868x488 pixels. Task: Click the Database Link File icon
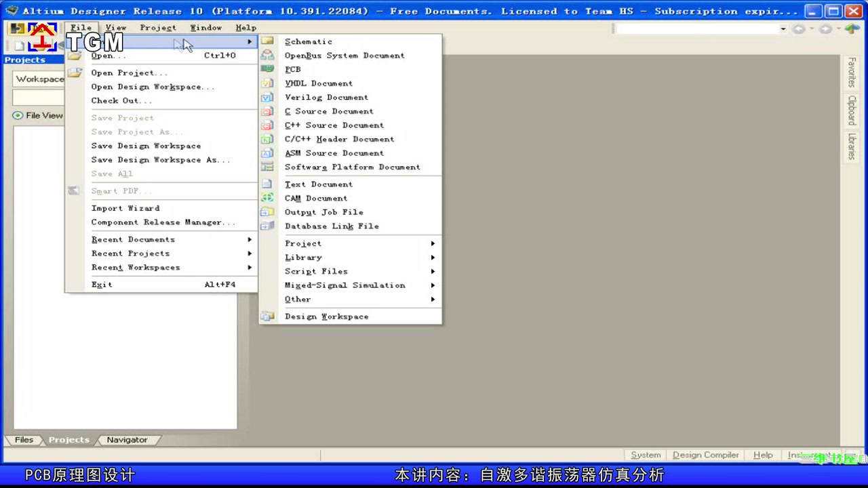pos(268,226)
